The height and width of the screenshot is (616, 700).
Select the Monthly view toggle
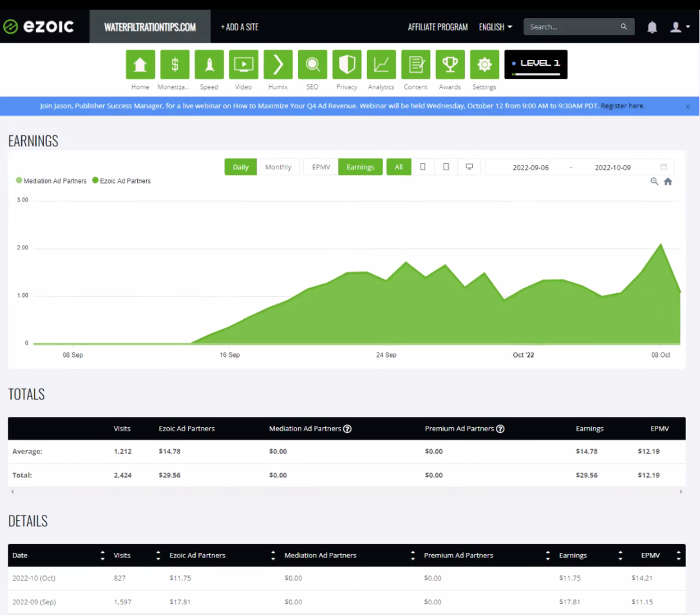tap(278, 167)
